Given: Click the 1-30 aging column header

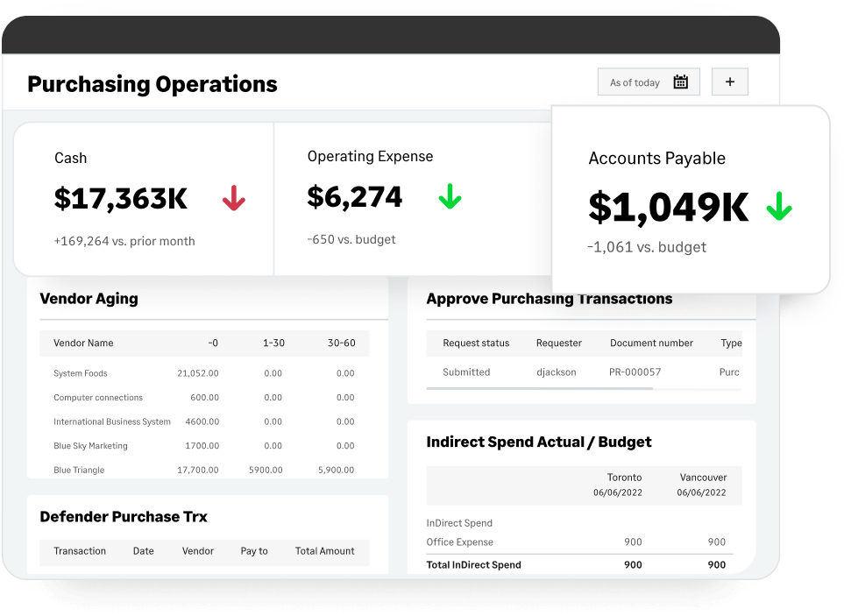Looking at the screenshot, I should tap(273, 343).
